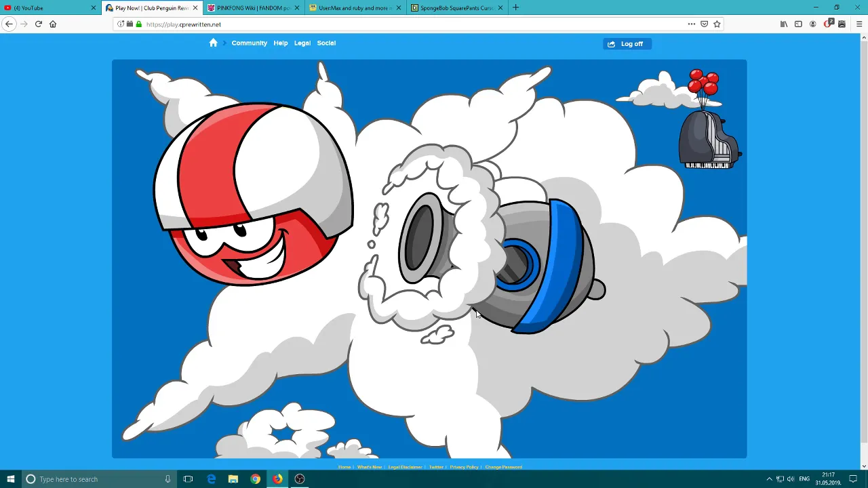Click the Opera-style extension icon with badge

click(828, 24)
